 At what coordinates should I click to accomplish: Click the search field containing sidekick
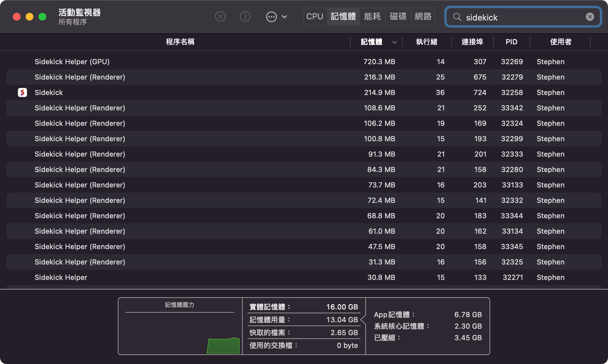(523, 17)
